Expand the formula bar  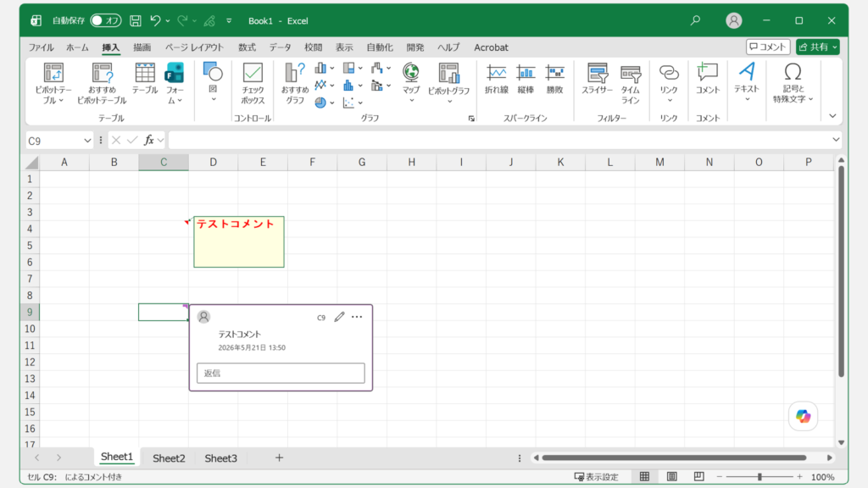coord(836,140)
